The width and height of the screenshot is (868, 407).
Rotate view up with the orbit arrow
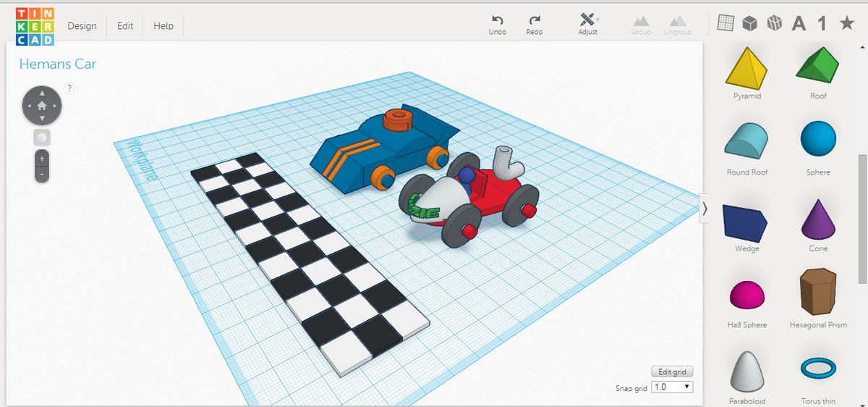pos(42,93)
